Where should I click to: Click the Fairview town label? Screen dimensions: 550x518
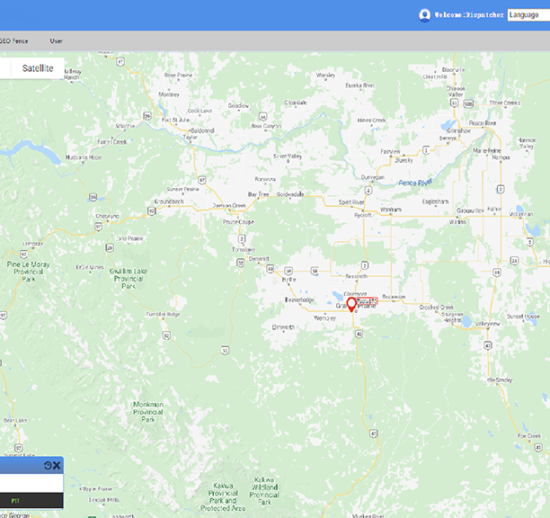point(390,152)
